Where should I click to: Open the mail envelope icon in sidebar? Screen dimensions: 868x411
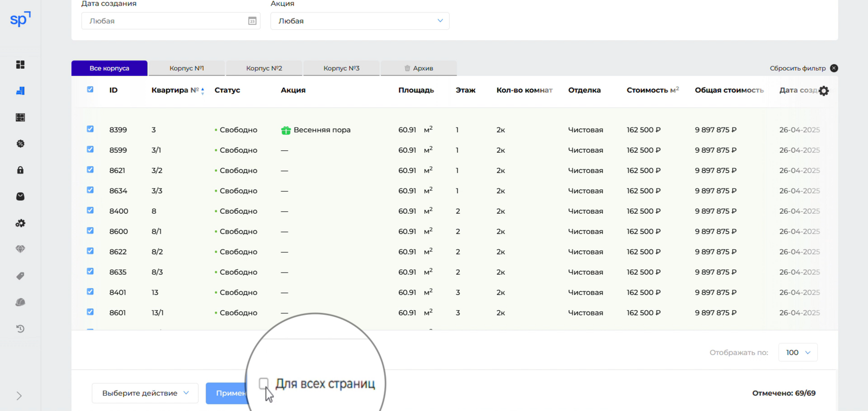click(20, 196)
